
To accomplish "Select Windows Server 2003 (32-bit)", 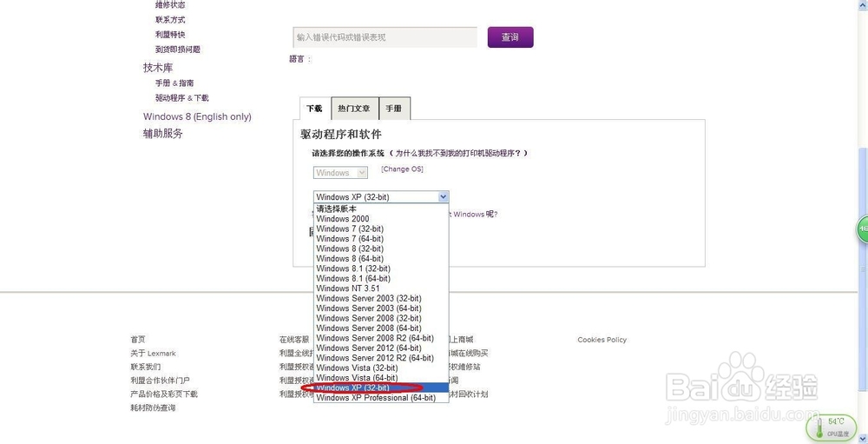I will click(381, 298).
